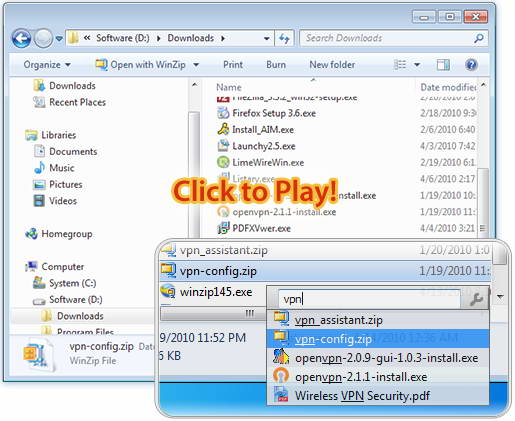Click the PDFXVwer file icon
Image resolution: width=515 pixels, height=421 pixels.
click(x=223, y=228)
